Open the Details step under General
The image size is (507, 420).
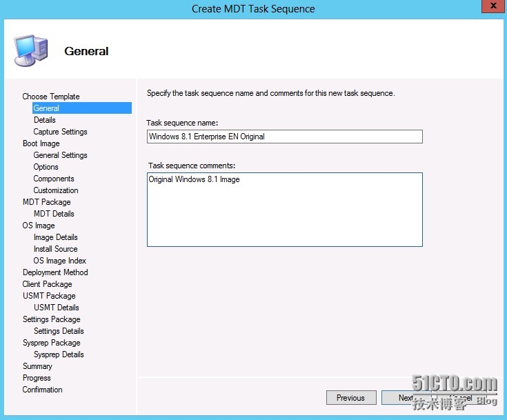(x=45, y=120)
